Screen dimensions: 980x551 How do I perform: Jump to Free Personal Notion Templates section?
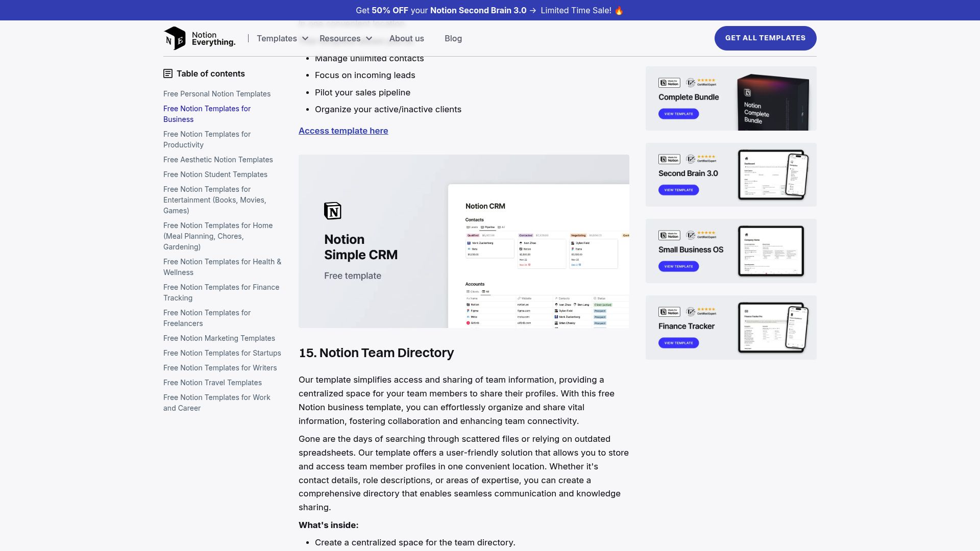point(217,94)
